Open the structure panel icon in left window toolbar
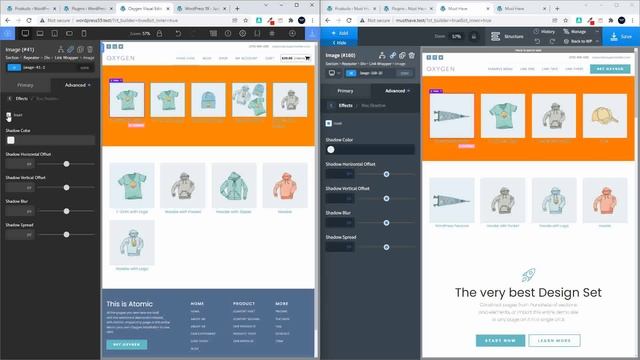Image resolution: width=640 pixels, height=360 pixels. point(213,33)
